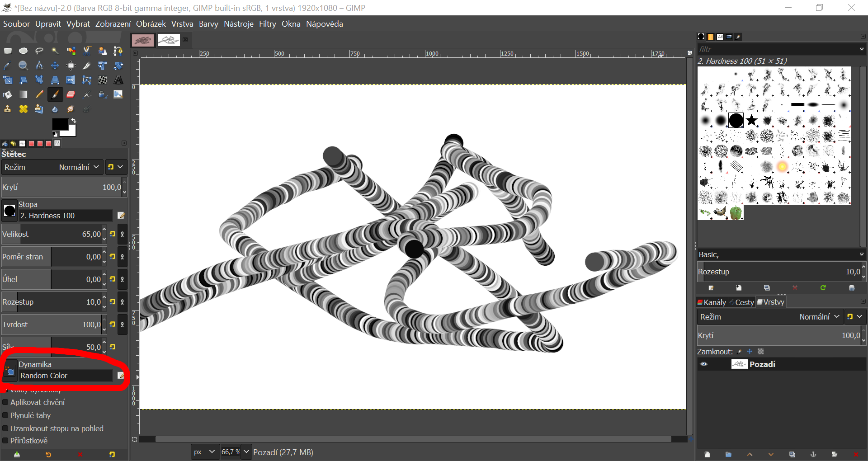
Task: Hide the Pozadí layer eye icon
Action: coord(704,364)
